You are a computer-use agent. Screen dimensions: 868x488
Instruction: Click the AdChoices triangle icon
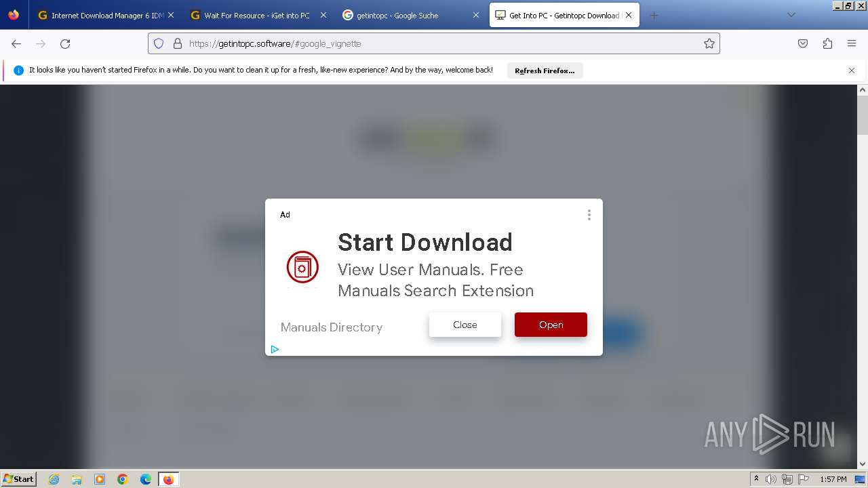point(275,350)
